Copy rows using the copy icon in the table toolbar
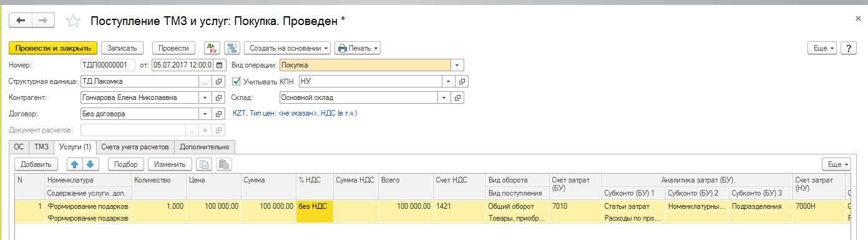868x240 pixels. click(203, 164)
